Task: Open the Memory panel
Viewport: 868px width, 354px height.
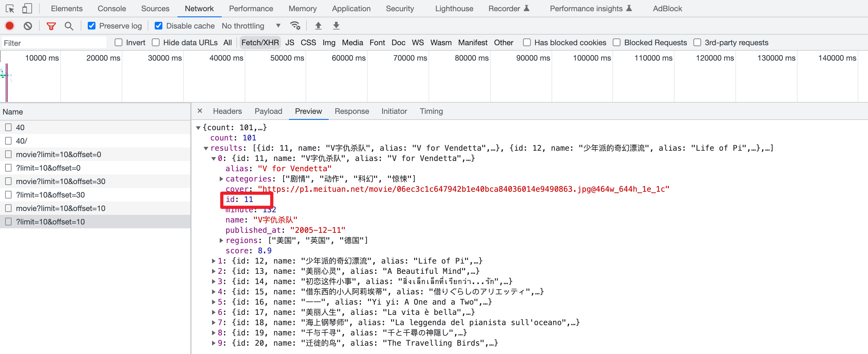Action: point(303,9)
